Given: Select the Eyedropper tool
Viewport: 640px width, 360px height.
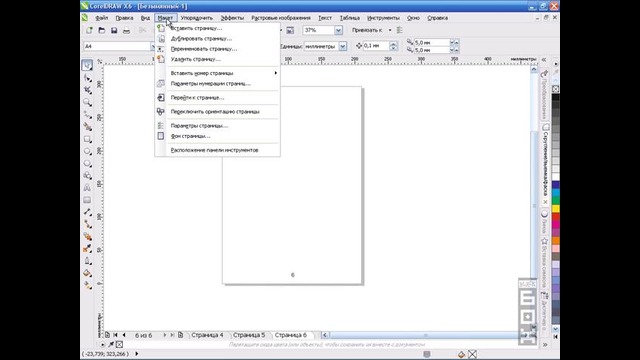Looking at the screenshot, I should (x=87, y=249).
